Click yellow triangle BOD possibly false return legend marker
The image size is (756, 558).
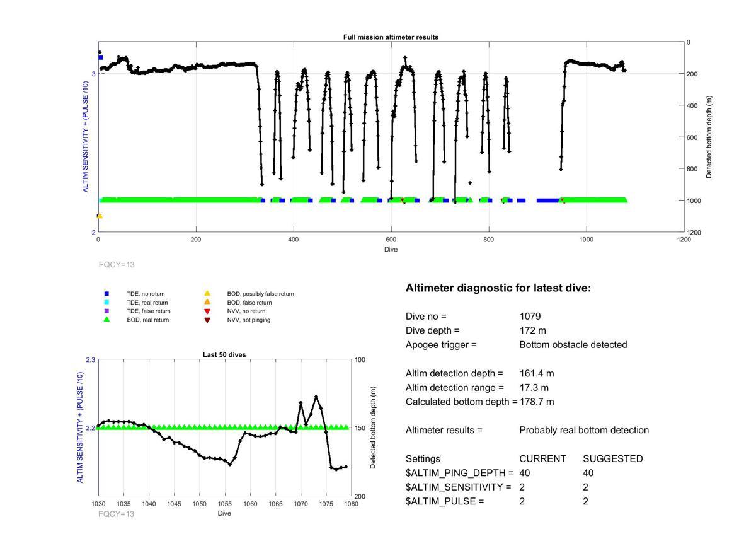[207, 294]
